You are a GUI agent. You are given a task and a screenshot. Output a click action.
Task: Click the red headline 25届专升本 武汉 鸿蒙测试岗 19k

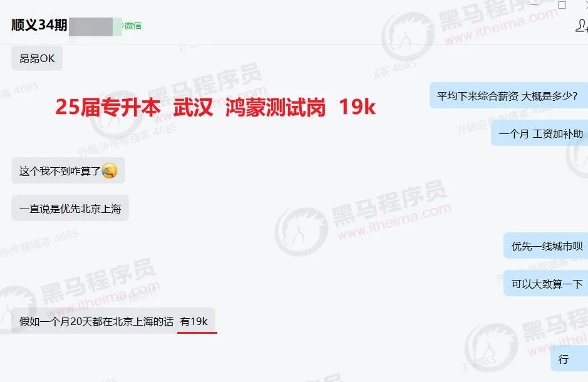[x=215, y=107]
